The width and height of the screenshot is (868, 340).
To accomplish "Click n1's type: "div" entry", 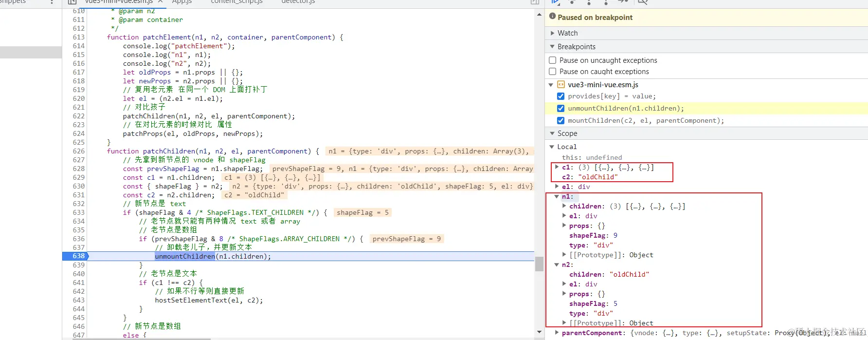I will pyautogui.click(x=591, y=245).
